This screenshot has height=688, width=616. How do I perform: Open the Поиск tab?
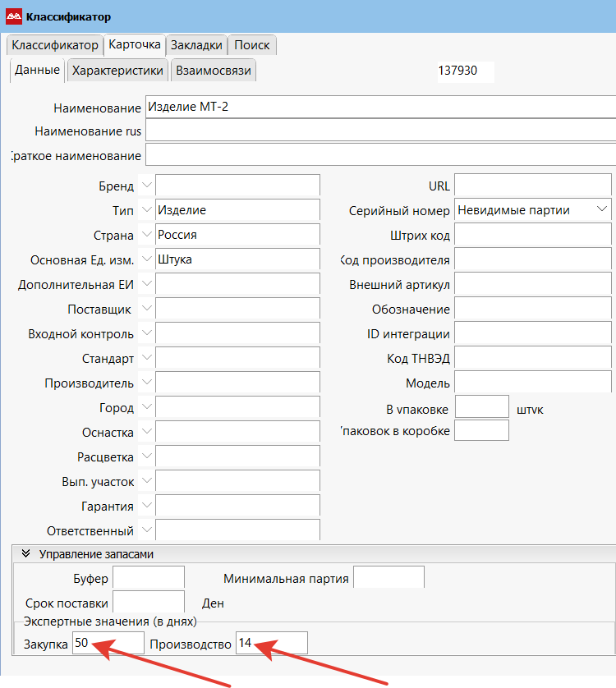click(x=251, y=45)
